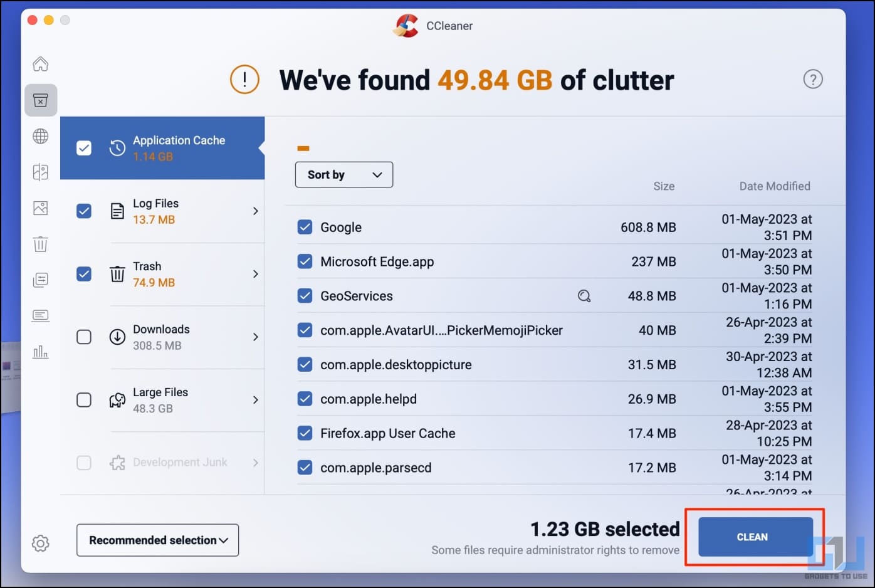Image resolution: width=875 pixels, height=588 pixels.
Task: Click the com.apple.parsecd entry name
Action: [375, 468]
